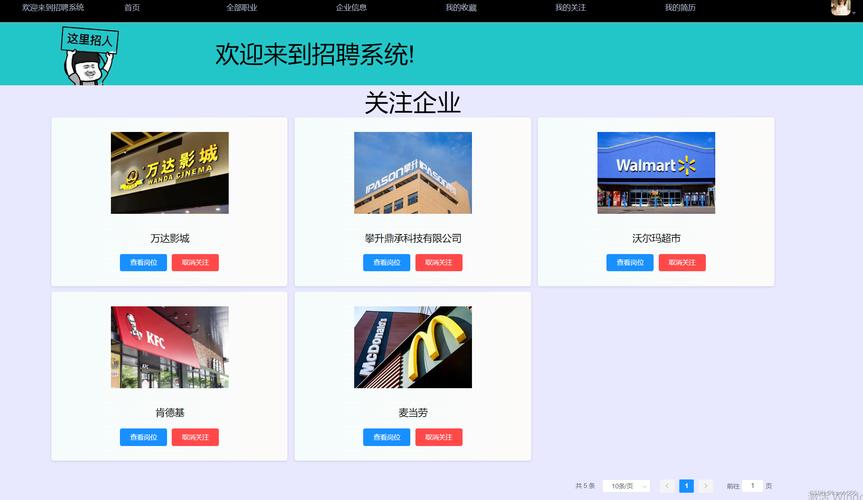View positions for 肯德基
This screenshot has height=500, width=863.
[x=143, y=437]
